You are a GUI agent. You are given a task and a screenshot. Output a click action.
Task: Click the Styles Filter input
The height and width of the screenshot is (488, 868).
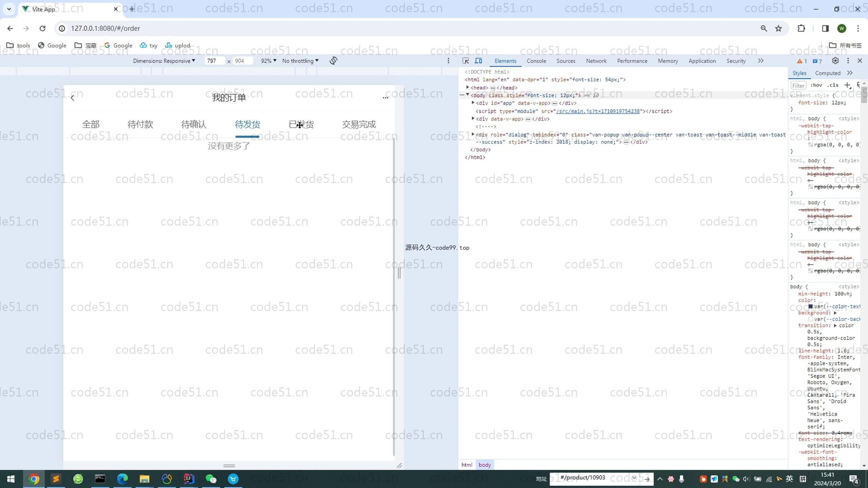point(798,85)
